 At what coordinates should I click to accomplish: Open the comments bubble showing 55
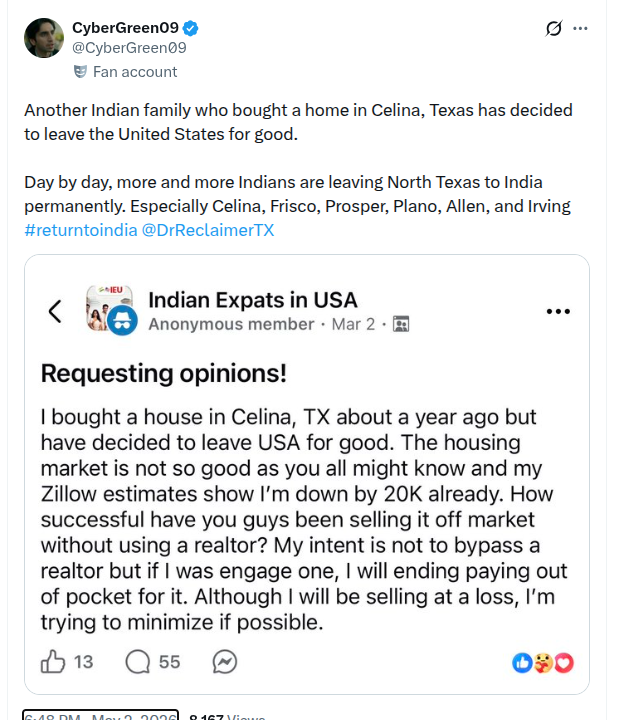[138, 662]
